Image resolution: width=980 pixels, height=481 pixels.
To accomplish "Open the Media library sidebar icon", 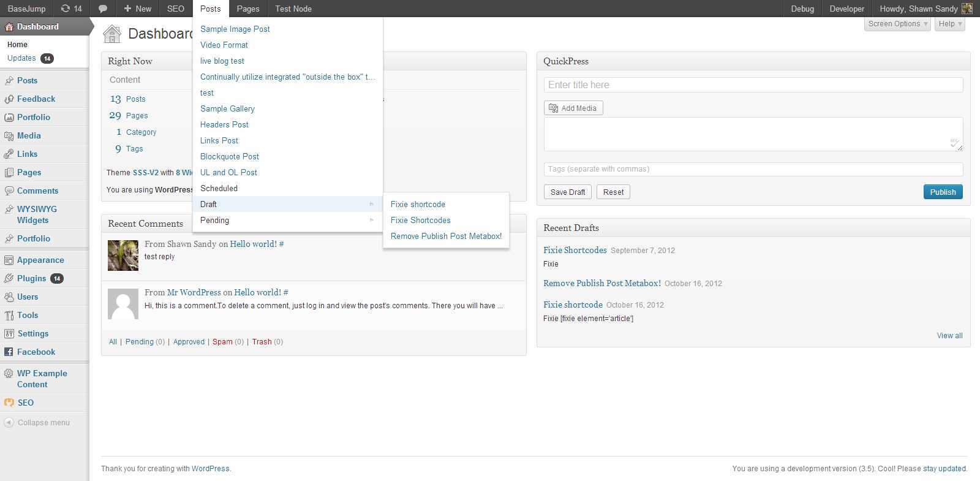I will [x=9, y=135].
